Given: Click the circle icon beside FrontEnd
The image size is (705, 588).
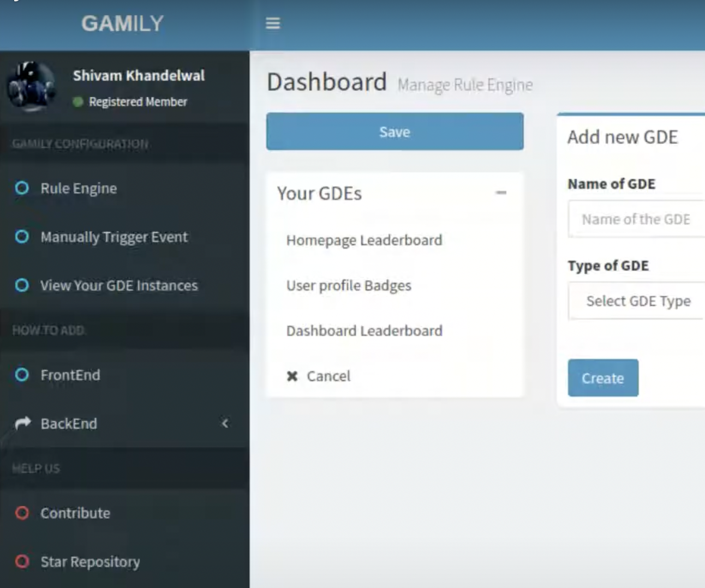Looking at the screenshot, I should (x=22, y=375).
